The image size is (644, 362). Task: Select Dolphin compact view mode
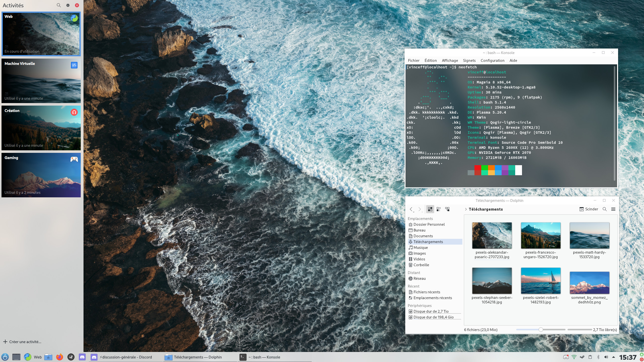click(x=438, y=209)
